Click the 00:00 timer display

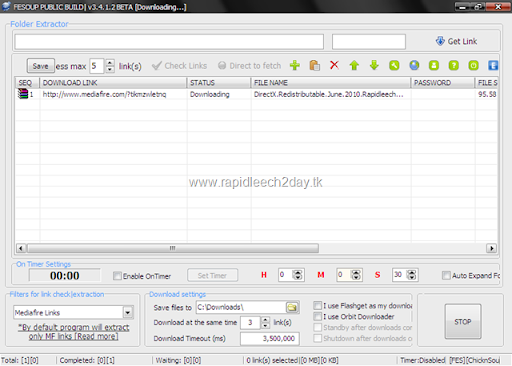[65, 275]
